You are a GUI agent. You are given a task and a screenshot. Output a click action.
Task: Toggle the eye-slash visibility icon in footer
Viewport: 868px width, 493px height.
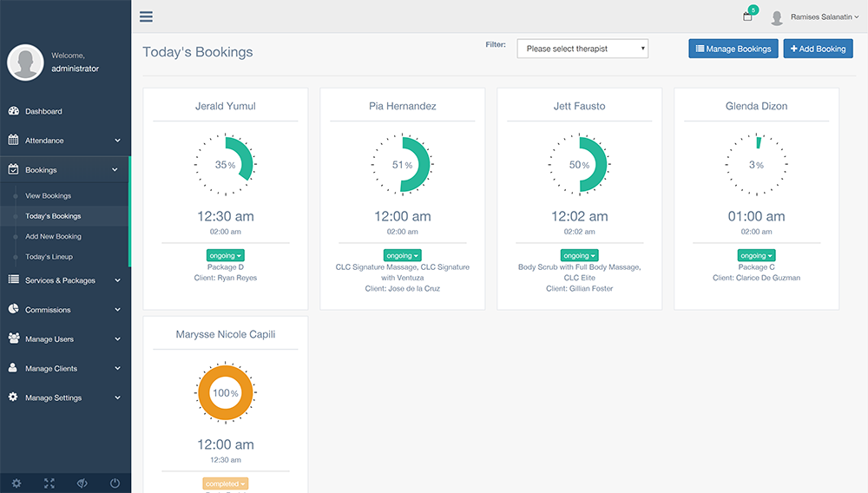click(82, 483)
